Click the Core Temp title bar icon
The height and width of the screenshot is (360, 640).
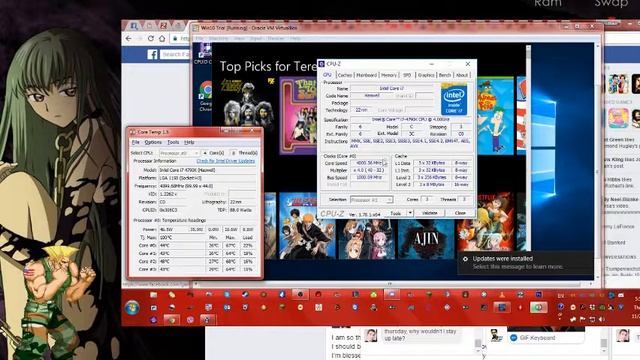132,132
